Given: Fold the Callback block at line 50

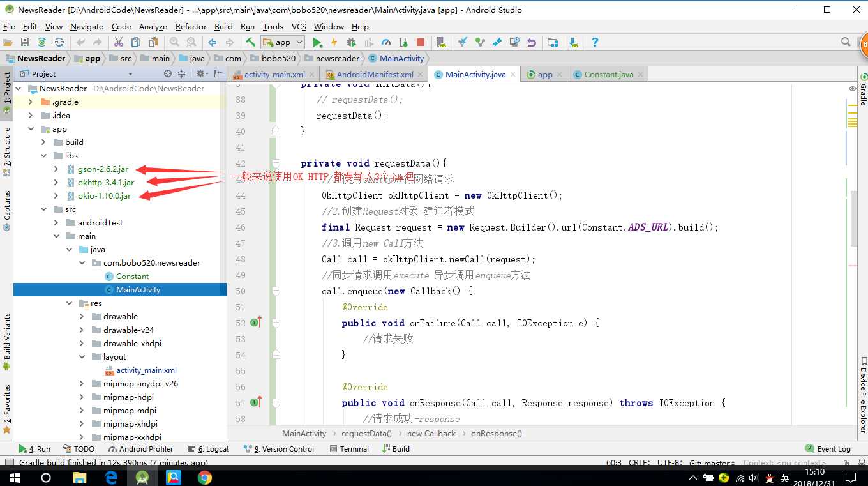Looking at the screenshot, I should (276, 291).
